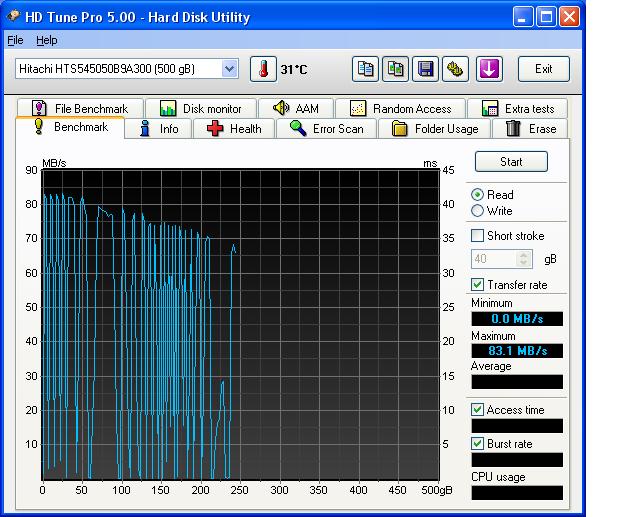This screenshot has width=640, height=517.
Task: Open the Error Scan tab
Action: 327,129
